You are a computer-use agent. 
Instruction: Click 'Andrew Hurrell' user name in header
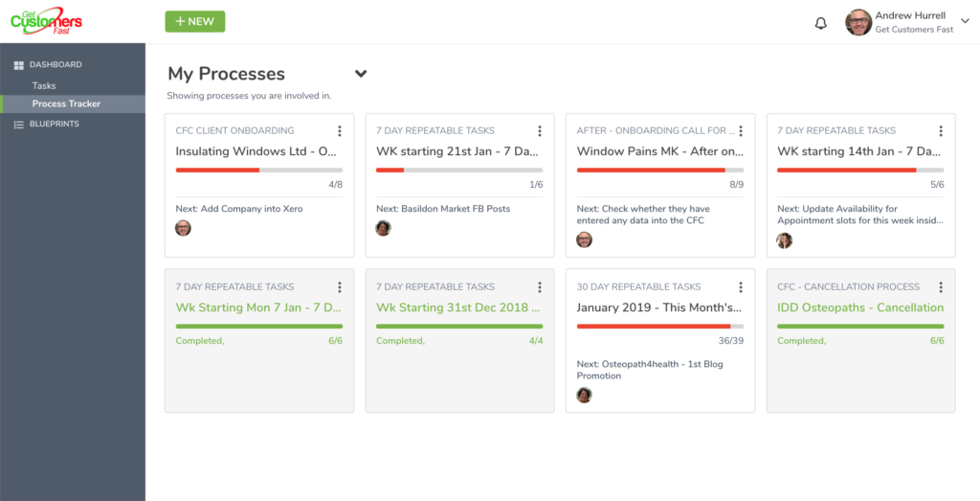coord(910,15)
